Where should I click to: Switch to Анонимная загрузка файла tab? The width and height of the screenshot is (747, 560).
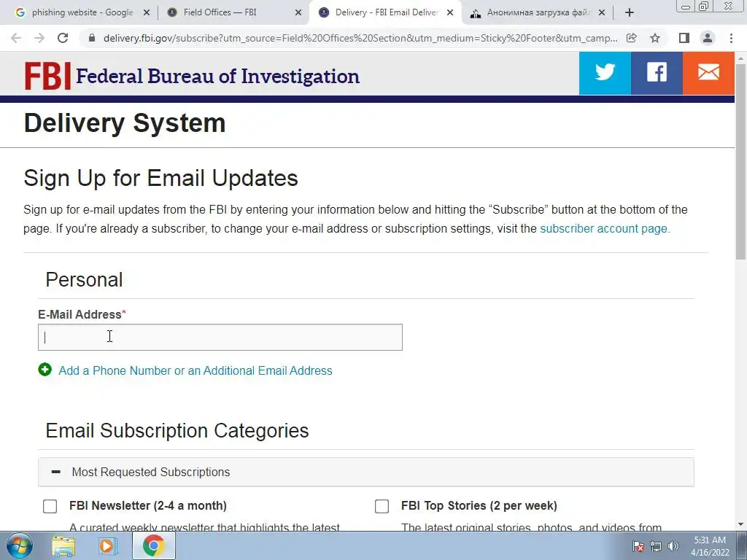[538, 13]
